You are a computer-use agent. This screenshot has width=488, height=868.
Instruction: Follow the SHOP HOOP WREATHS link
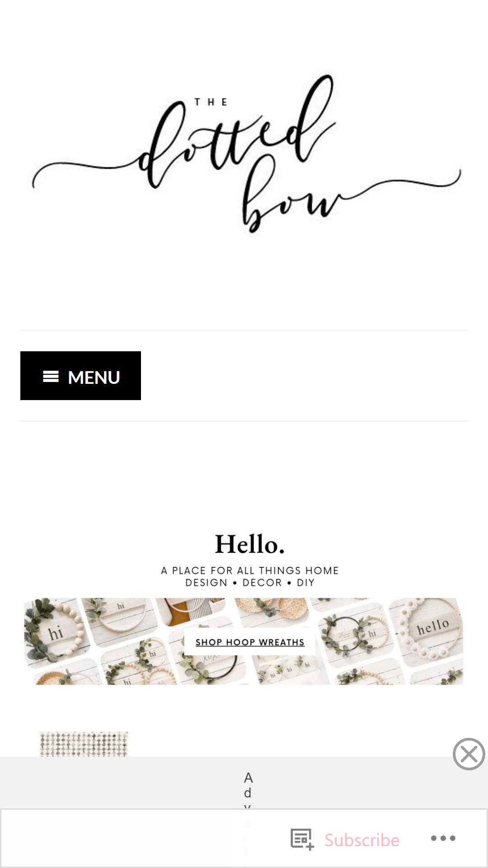[x=250, y=642]
